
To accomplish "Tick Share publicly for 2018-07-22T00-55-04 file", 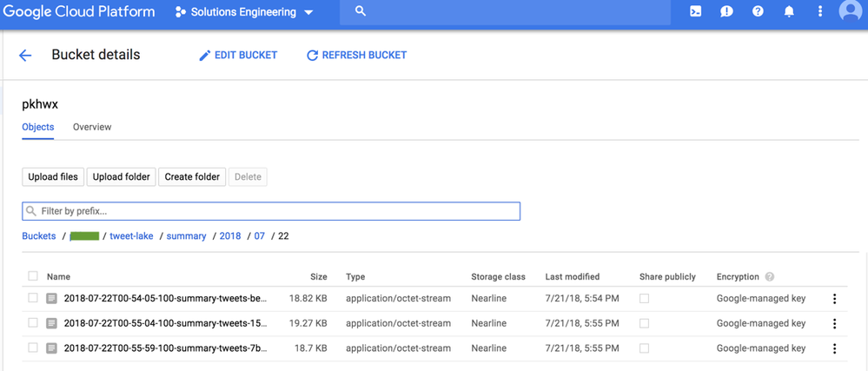I will pos(644,323).
